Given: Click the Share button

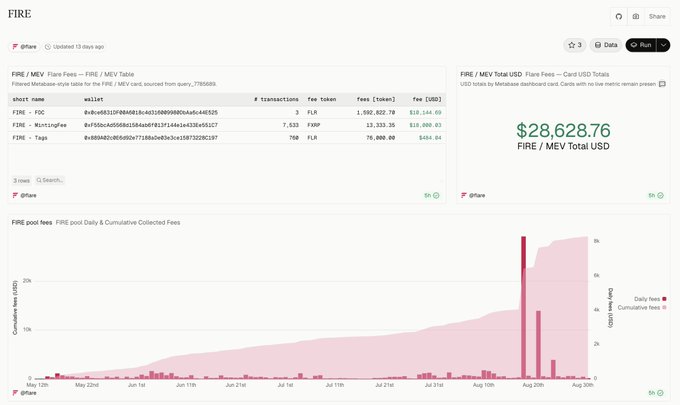Looking at the screenshot, I should coord(657,16).
